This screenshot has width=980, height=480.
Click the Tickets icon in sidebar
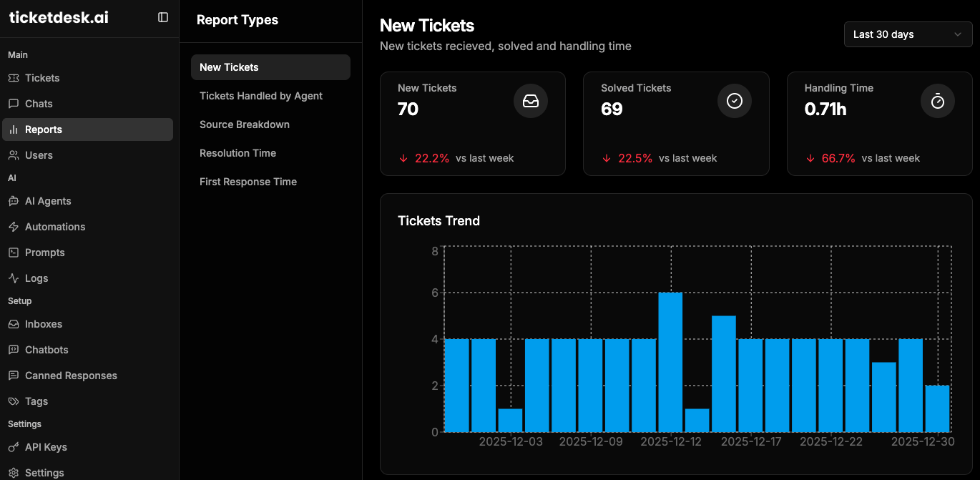(14, 78)
